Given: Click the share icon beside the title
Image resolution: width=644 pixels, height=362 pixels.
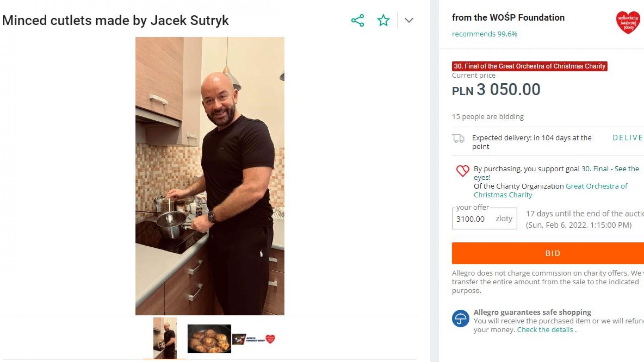Looking at the screenshot, I should click(x=358, y=20).
